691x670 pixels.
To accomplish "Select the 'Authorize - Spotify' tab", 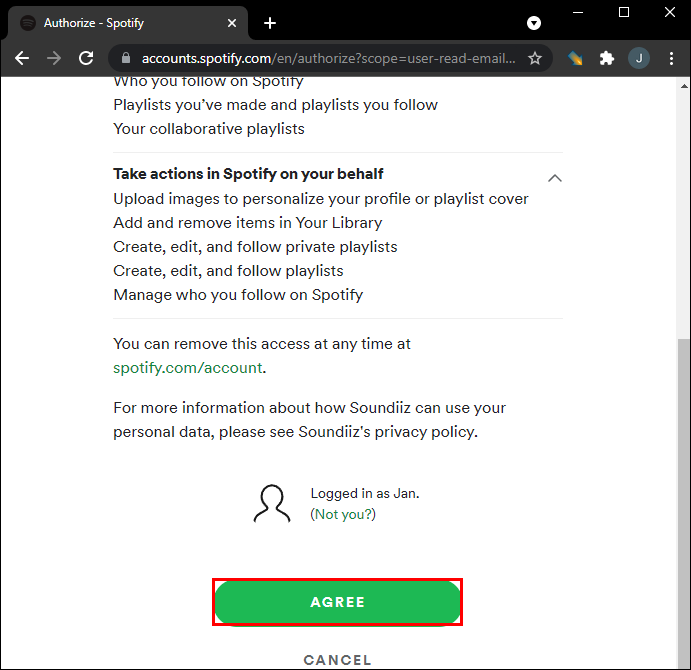I will point(120,23).
